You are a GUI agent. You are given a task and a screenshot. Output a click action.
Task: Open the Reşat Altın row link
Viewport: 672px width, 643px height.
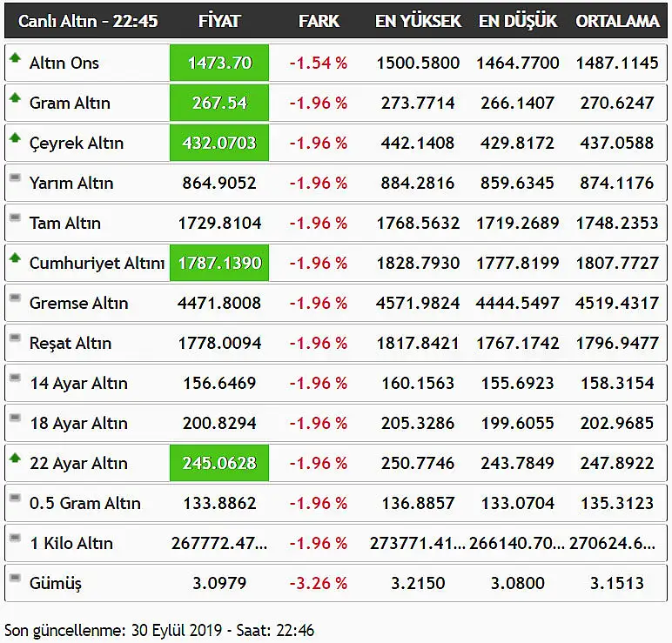click(71, 343)
